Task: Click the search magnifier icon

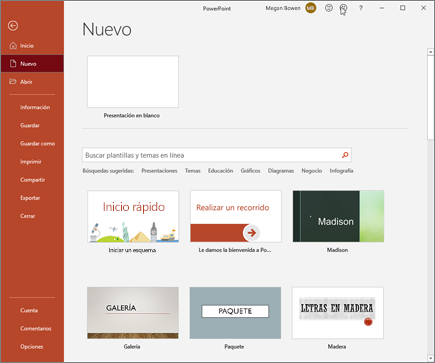Action: 345,155
